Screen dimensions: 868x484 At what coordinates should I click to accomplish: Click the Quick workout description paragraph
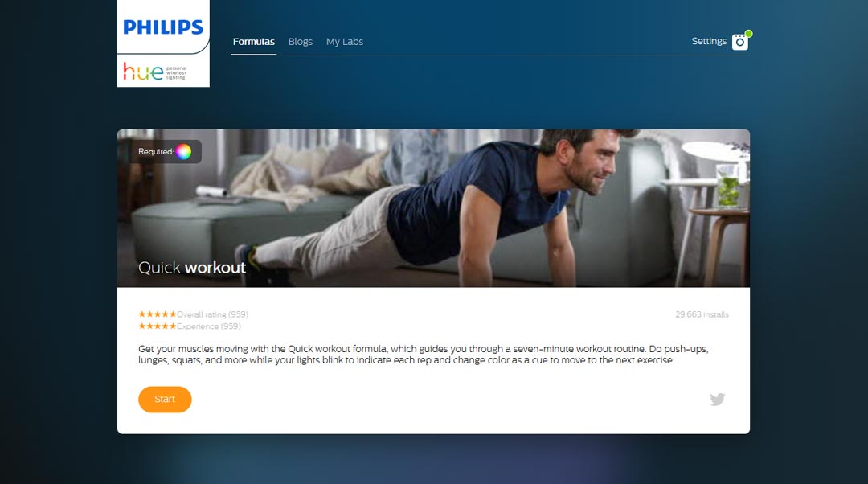(x=424, y=355)
